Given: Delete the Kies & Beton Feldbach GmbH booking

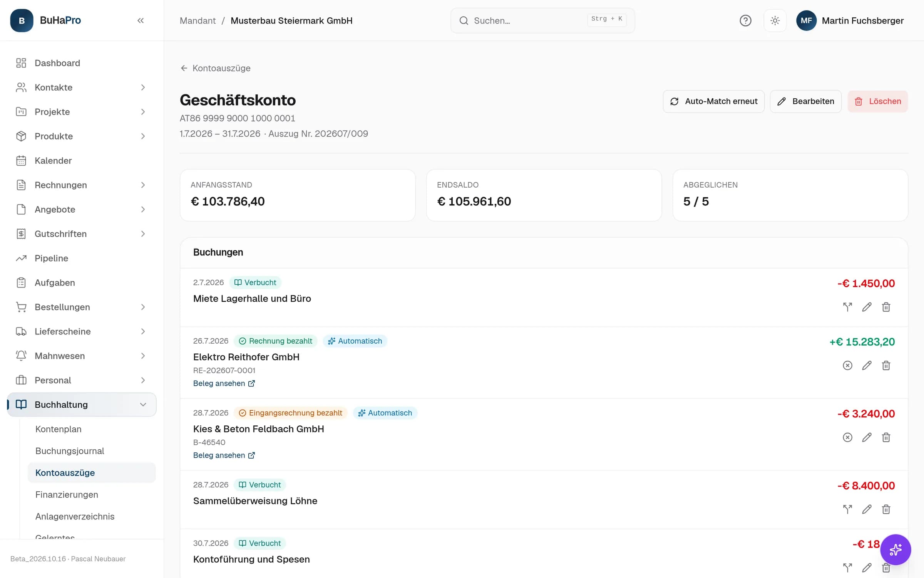Looking at the screenshot, I should 886,437.
